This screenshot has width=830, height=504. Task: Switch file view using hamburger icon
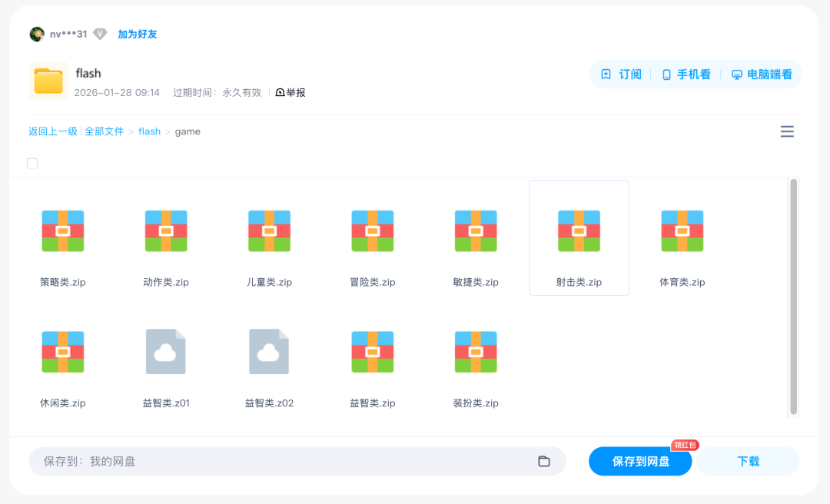click(x=787, y=131)
